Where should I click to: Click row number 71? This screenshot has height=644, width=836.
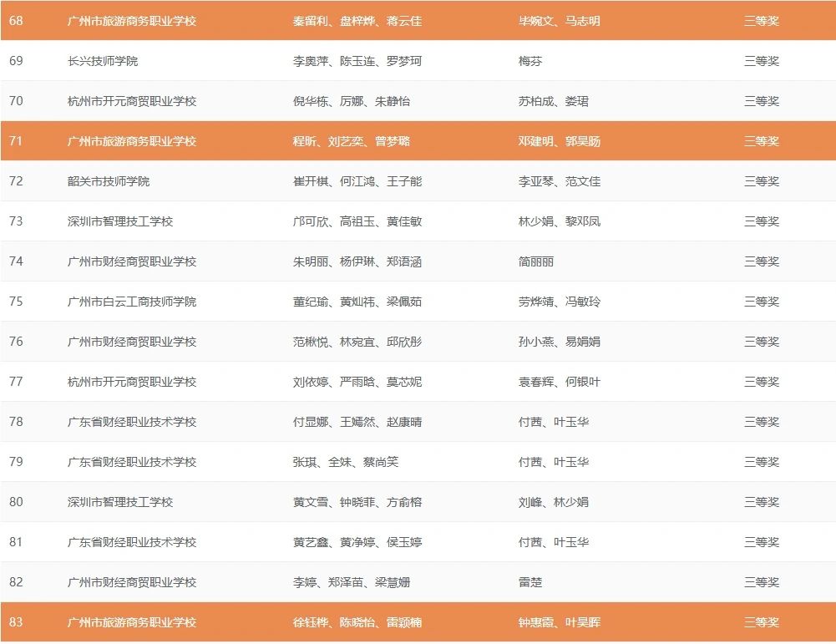(x=16, y=140)
